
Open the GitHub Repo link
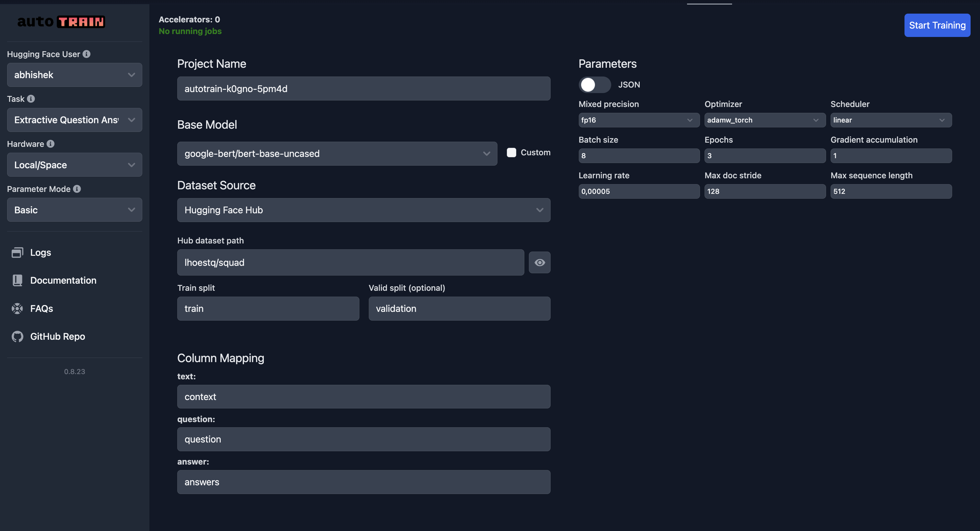pyautogui.click(x=57, y=336)
